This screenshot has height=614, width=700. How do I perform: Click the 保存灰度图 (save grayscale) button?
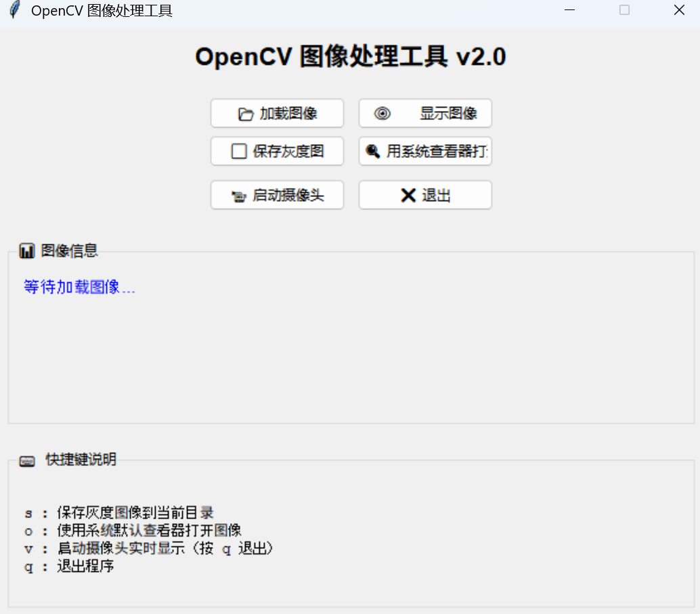point(278,152)
